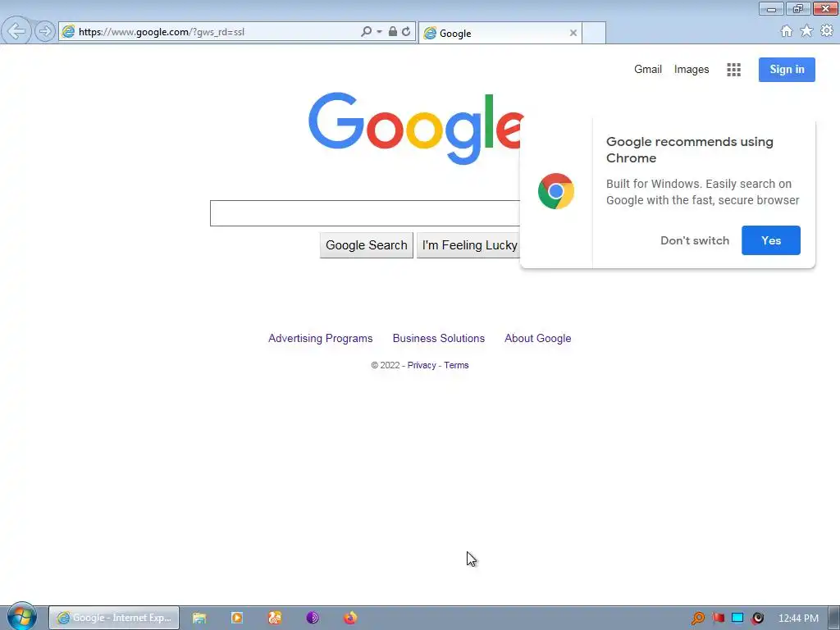Launch the media player taskbar icon

click(237, 619)
